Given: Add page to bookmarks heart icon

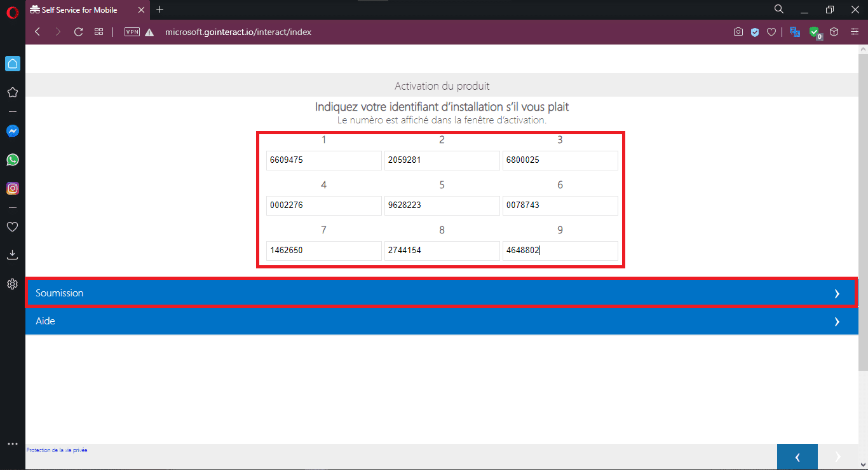Looking at the screenshot, I should point(771,32).
